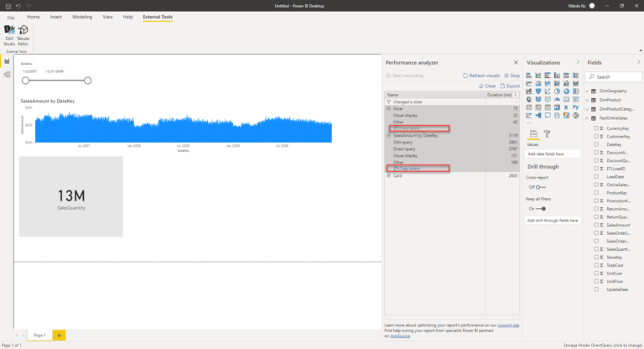Collapse the FactOnlineSales table
Viewport: 644px width, 349px height.
click(x=586, y=118)
